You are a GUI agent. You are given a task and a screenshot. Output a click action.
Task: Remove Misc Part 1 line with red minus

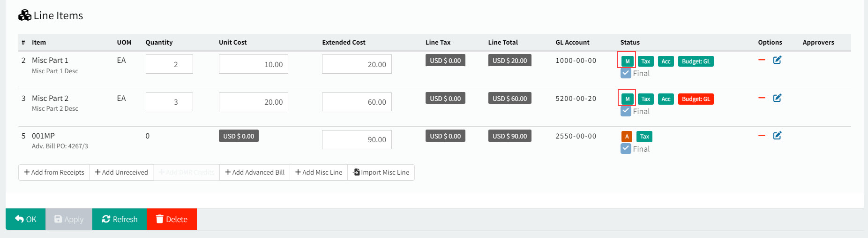coord(762,60)
